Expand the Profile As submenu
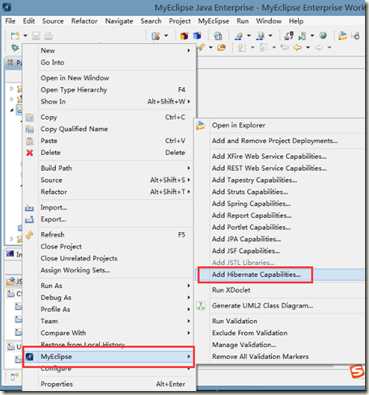 click(x=189, y=310)
